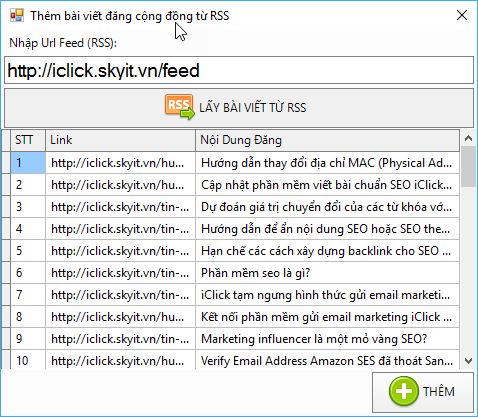
Task: Click the LẤY BÀI VIẾT TỪ RSS button
Action: [239, 108]
